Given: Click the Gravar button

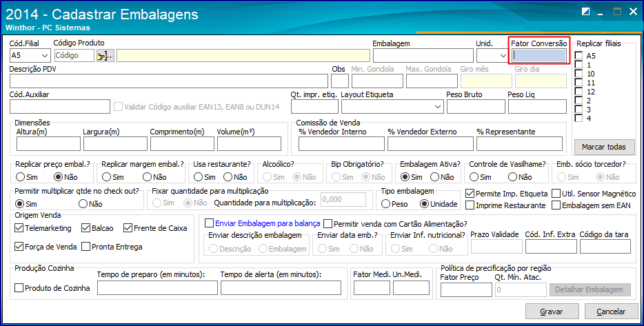Looking at the screenshot, I should 552,312.
